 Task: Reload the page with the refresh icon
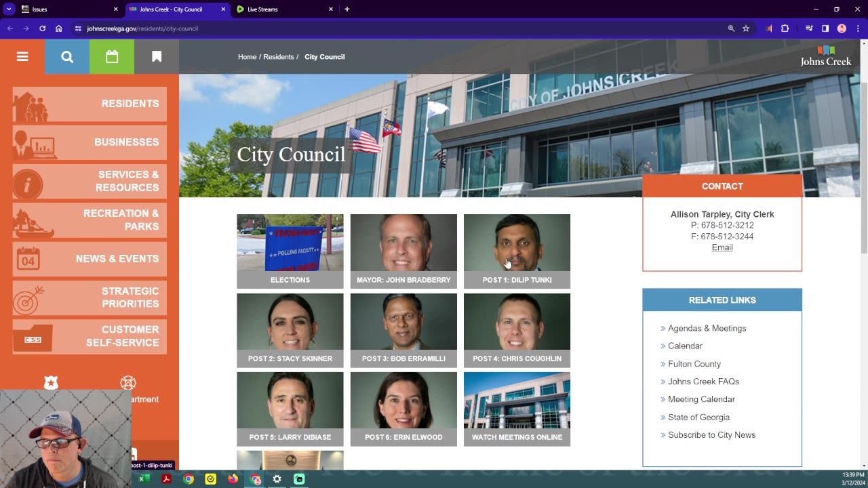pos(42,28)
